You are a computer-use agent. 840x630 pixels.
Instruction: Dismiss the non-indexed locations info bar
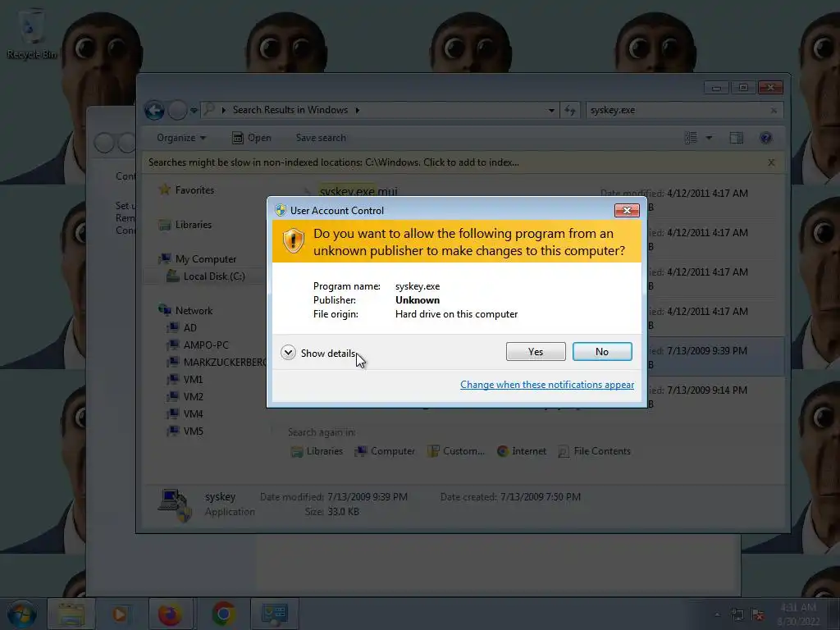[771, 162]
